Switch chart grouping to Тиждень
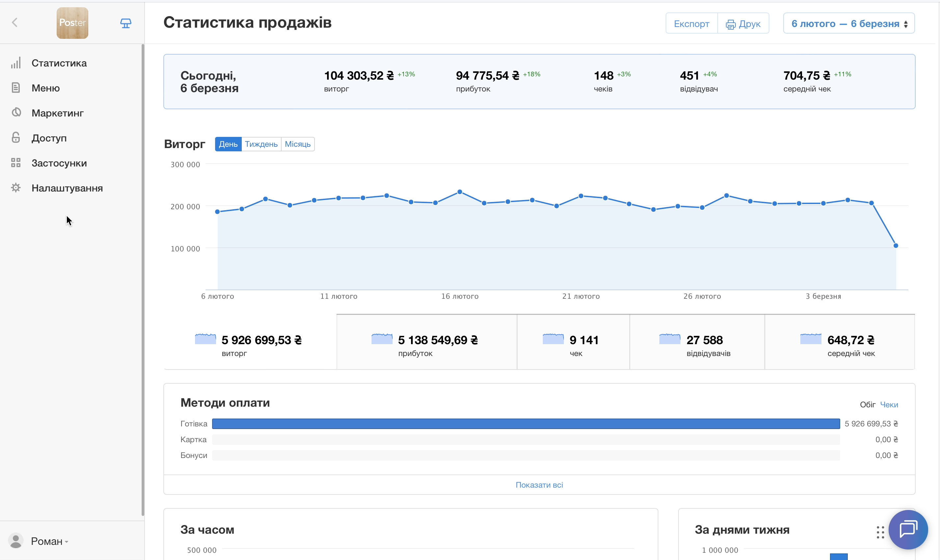Viewport: 940px width, 560px height. tap(261, 144)
